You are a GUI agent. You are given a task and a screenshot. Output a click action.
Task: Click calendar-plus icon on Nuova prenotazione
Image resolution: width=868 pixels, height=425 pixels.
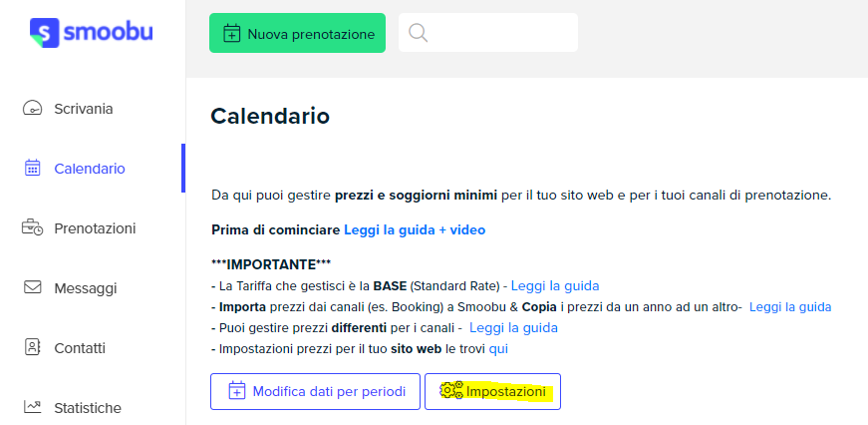pyautogui.click(x=231, y=34)
